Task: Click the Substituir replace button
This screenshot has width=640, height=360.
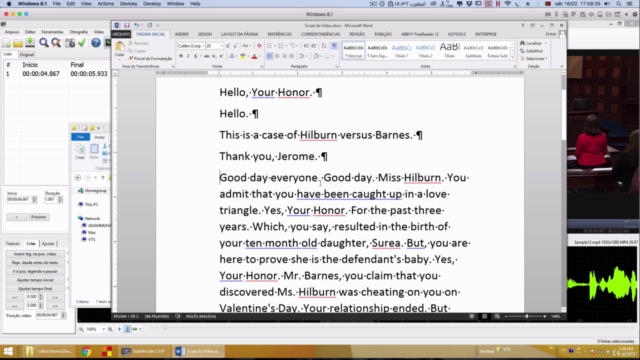Action: click(x=532, y=51)
